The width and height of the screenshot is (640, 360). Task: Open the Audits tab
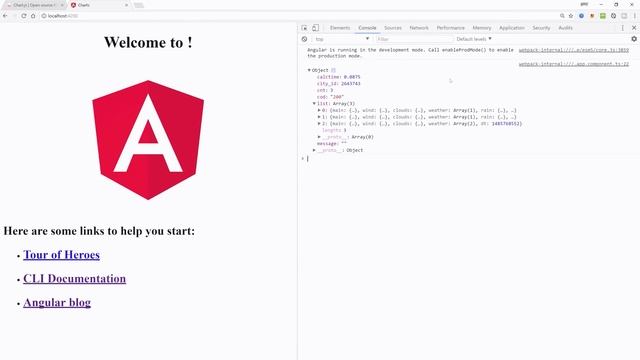click(x=566, y=28)
